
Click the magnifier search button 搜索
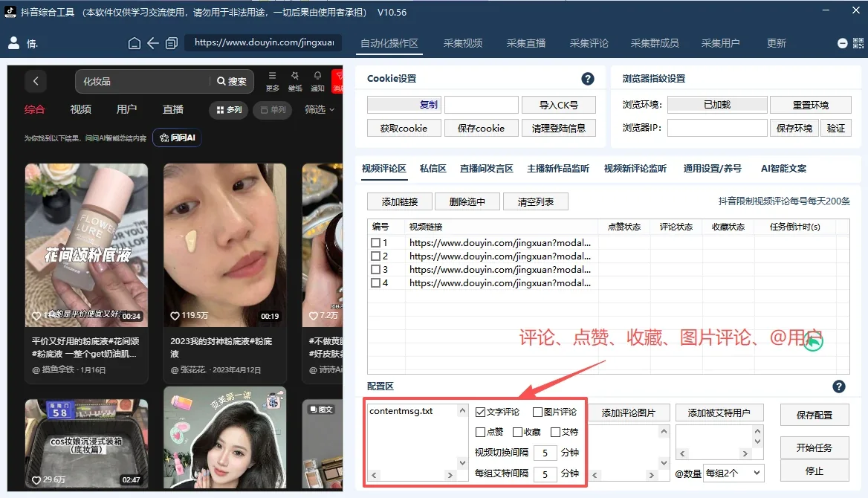pyautogui.click(x=232, y=82)
